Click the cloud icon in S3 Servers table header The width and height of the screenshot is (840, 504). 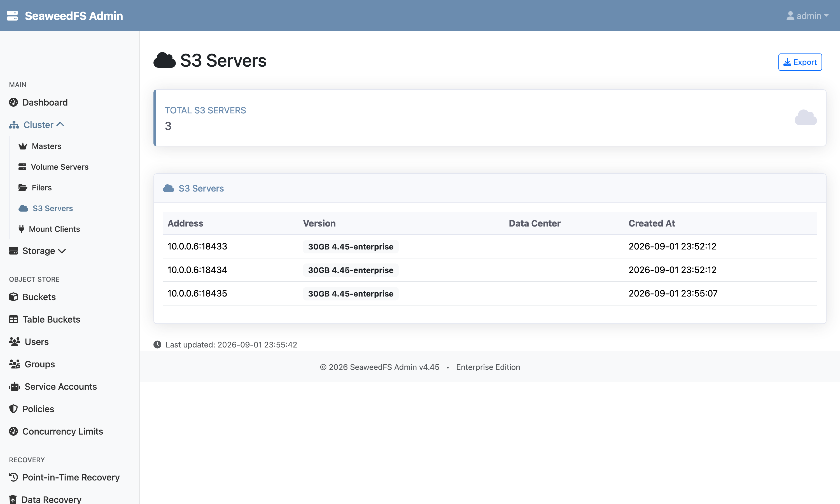[x=168, y=188]
